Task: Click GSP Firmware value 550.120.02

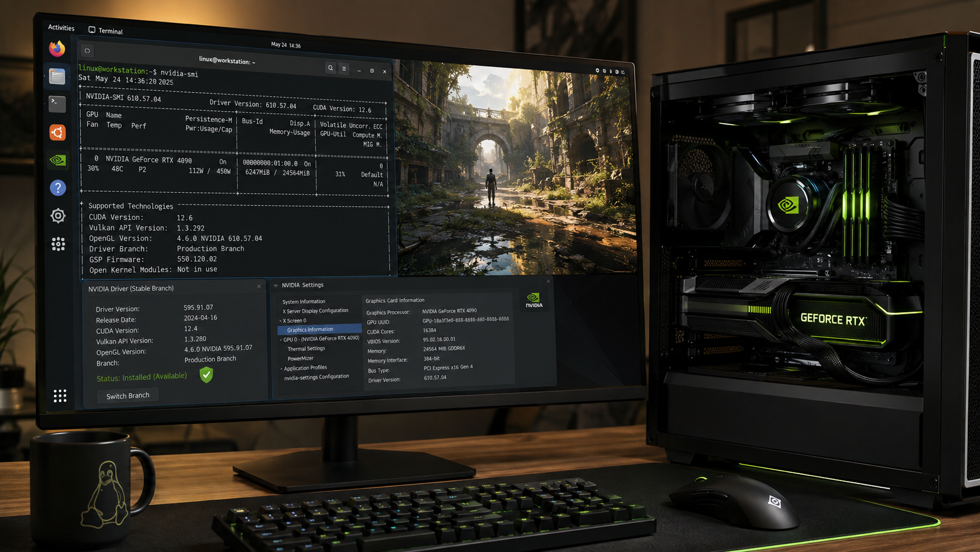Action: tap(197, 259)
